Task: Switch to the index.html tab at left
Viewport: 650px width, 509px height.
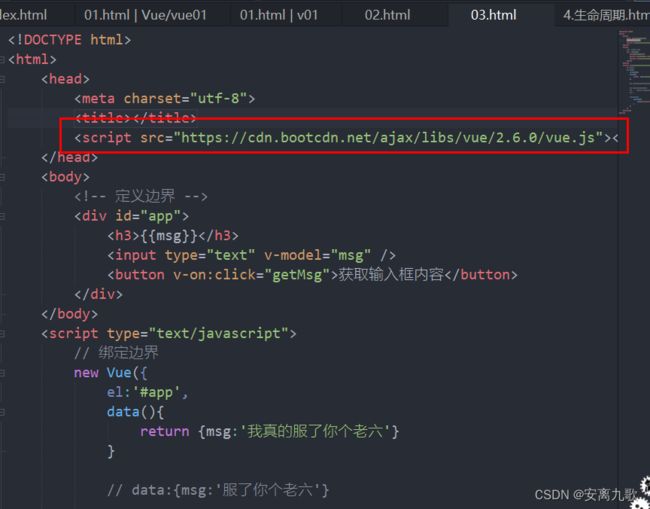Action: [23, 15]
